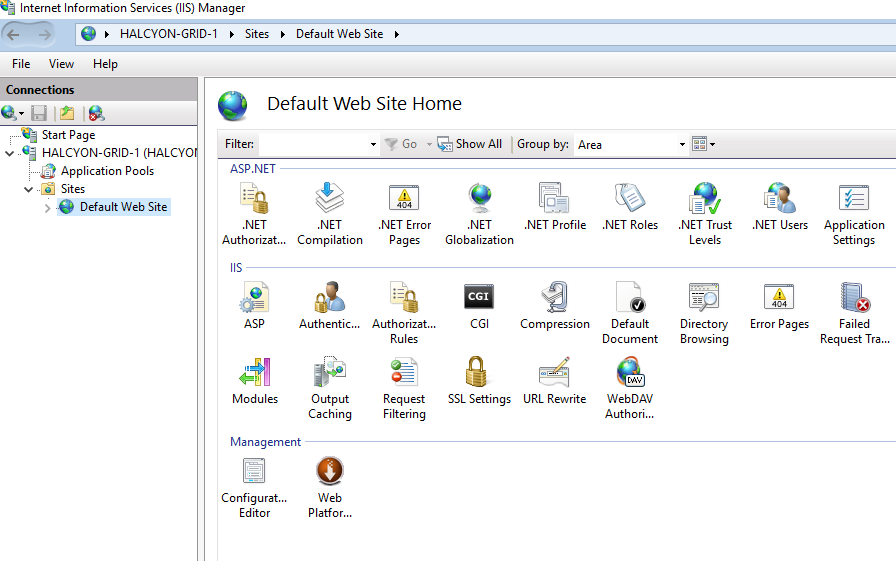
Task: Open Output Caching feature
Action: click(x=330, y=387)
